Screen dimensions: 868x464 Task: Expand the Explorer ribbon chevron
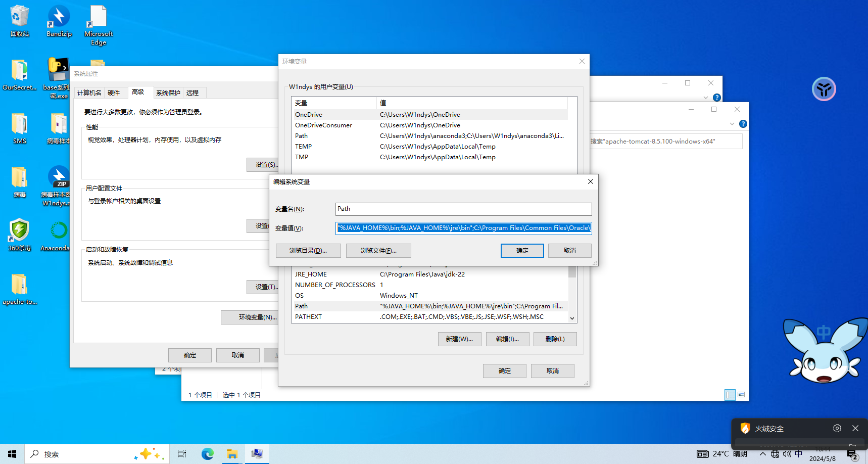point(732,124)
